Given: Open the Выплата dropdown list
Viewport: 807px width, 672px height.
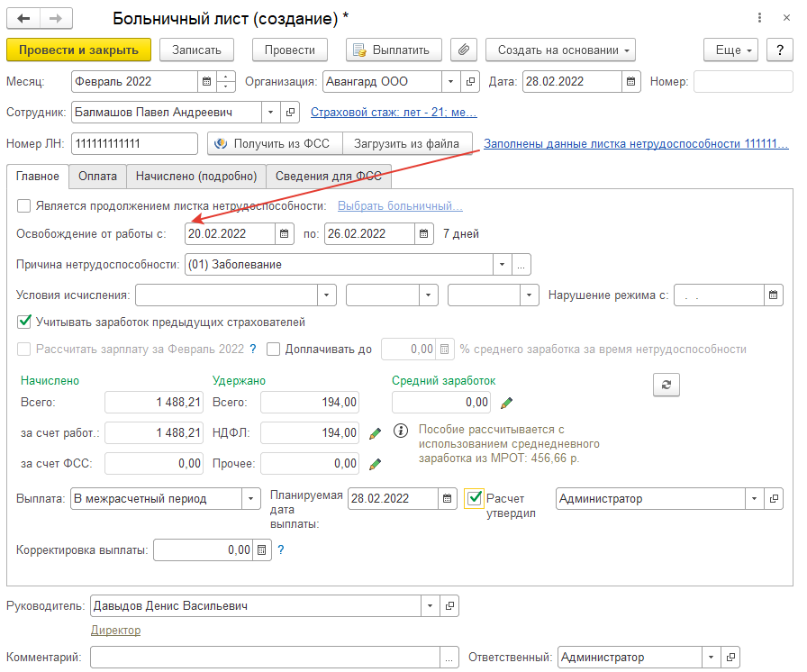Looking at the screenshot, I should coord(250,499).
